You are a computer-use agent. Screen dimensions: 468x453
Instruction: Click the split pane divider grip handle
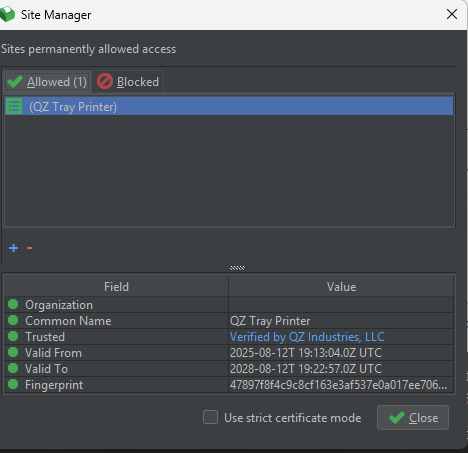[237, 268]
